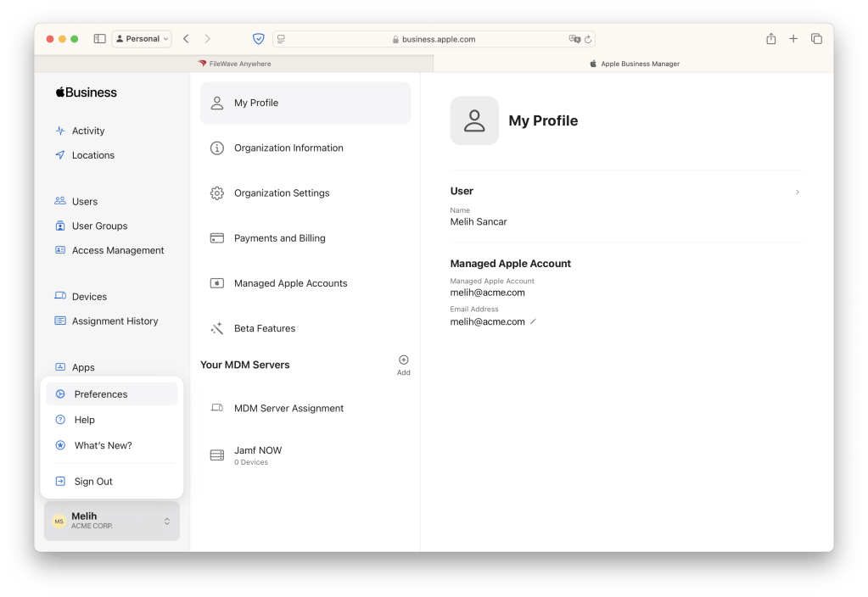Click the privacy shield icon
868x597 pixels.
coord(259,39)
